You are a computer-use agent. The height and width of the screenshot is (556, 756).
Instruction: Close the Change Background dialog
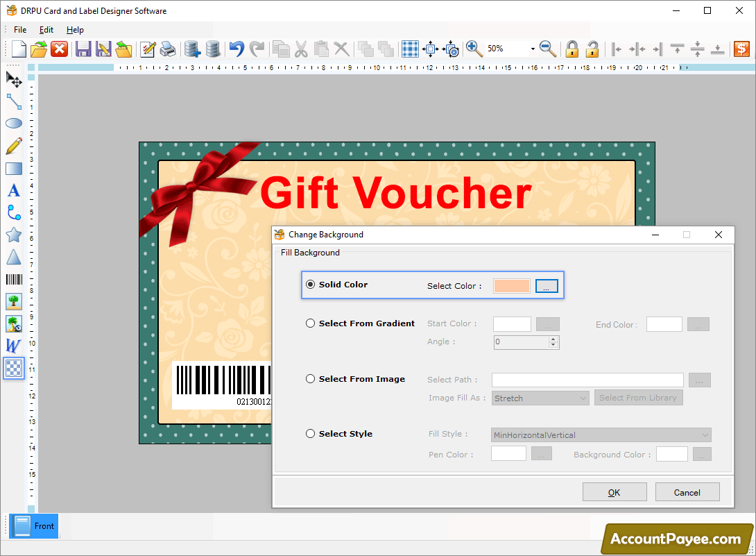click(719, 235)
